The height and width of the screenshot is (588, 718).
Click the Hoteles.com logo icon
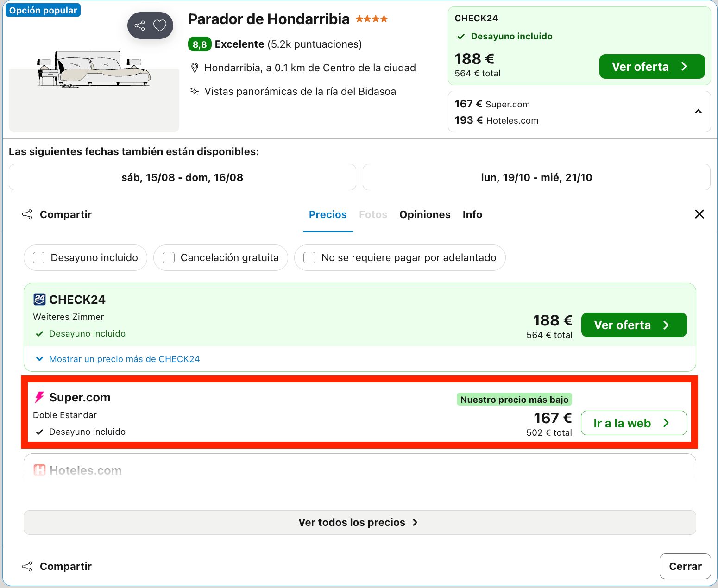[x=39, y=470]
